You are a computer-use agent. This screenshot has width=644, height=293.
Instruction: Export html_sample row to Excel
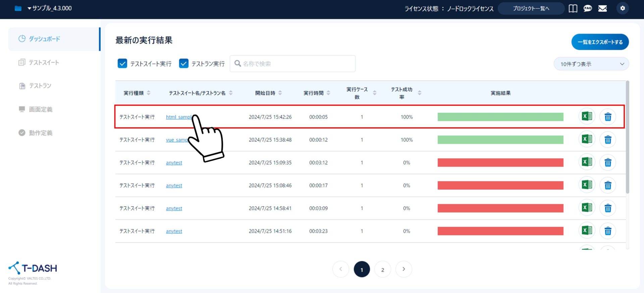point(587,116)
